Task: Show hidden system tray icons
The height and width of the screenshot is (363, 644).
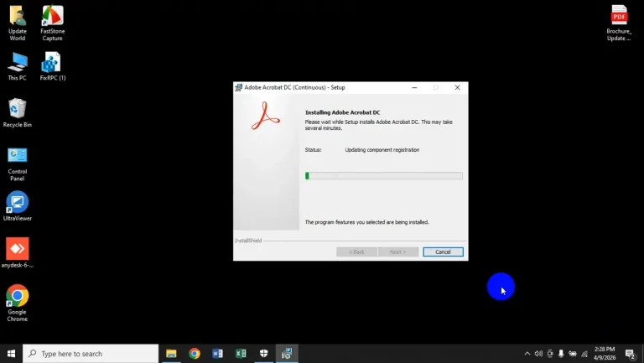Action: tap(527, 354)
